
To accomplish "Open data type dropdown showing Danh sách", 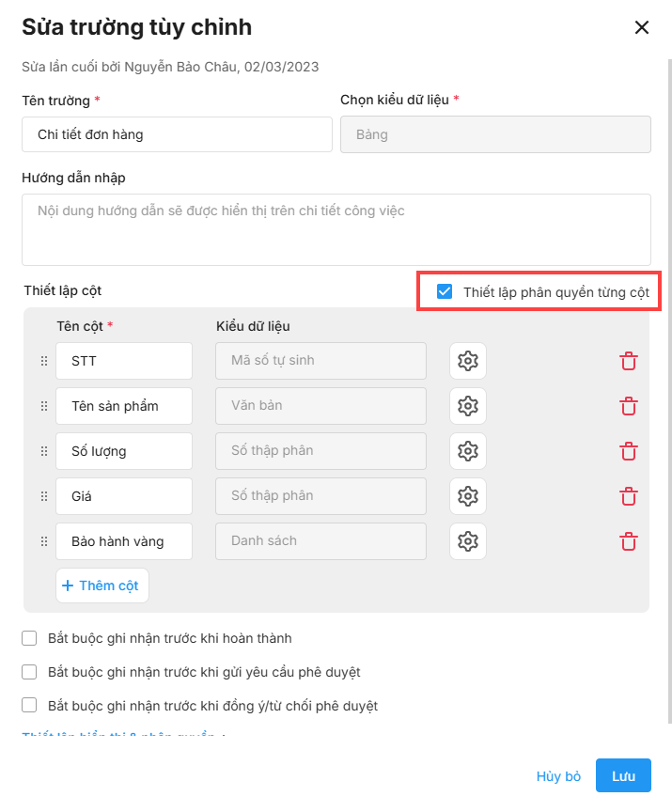I will (320, 541).
